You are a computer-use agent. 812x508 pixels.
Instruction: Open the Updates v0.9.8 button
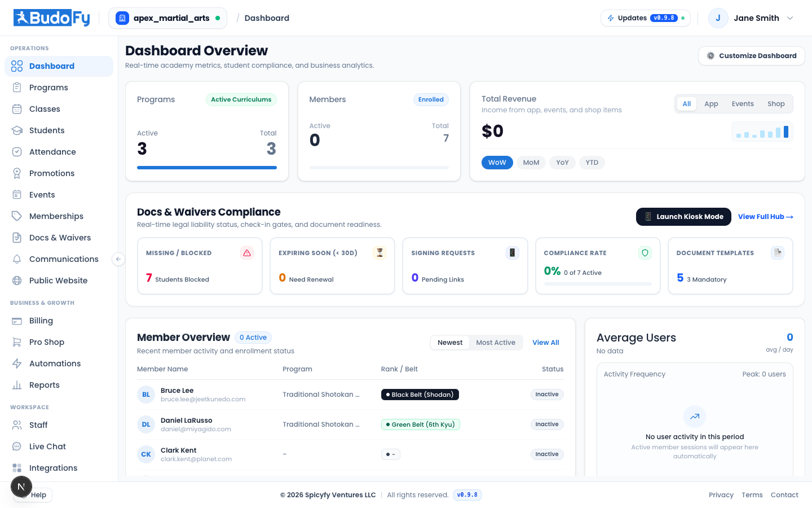coord(646,18)
